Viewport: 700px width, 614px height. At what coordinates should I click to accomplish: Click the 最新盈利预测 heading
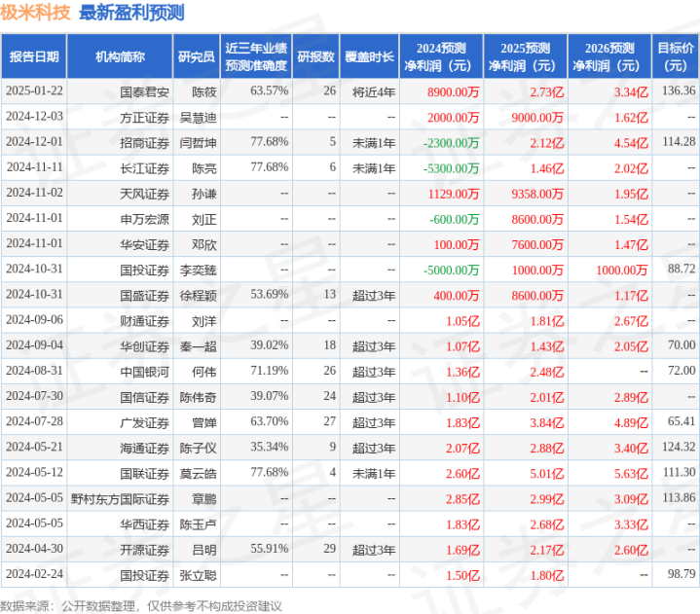[131, 12]
